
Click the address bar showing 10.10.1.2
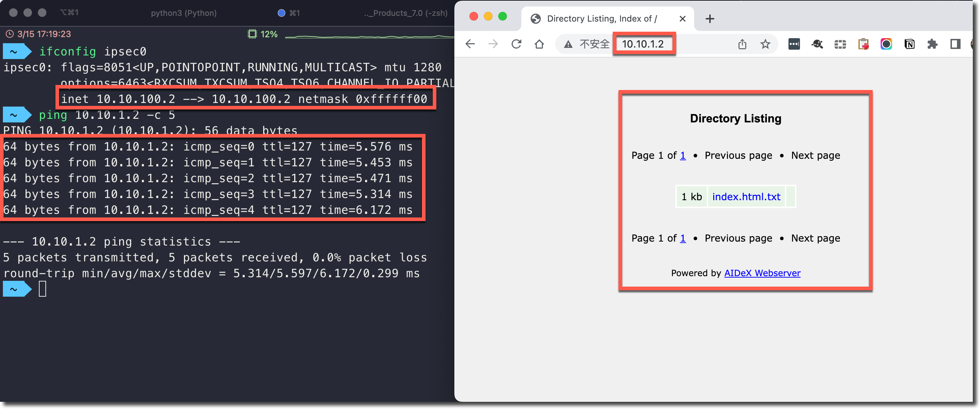pos(643,44)
